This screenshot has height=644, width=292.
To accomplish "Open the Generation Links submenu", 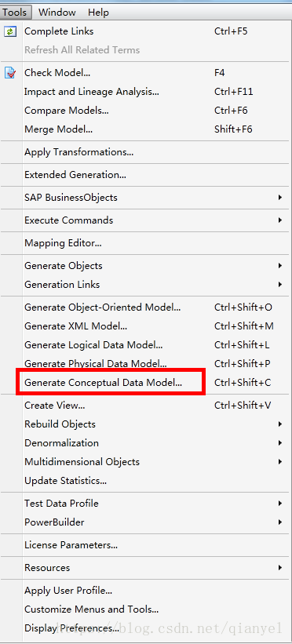I will (146, 285).
